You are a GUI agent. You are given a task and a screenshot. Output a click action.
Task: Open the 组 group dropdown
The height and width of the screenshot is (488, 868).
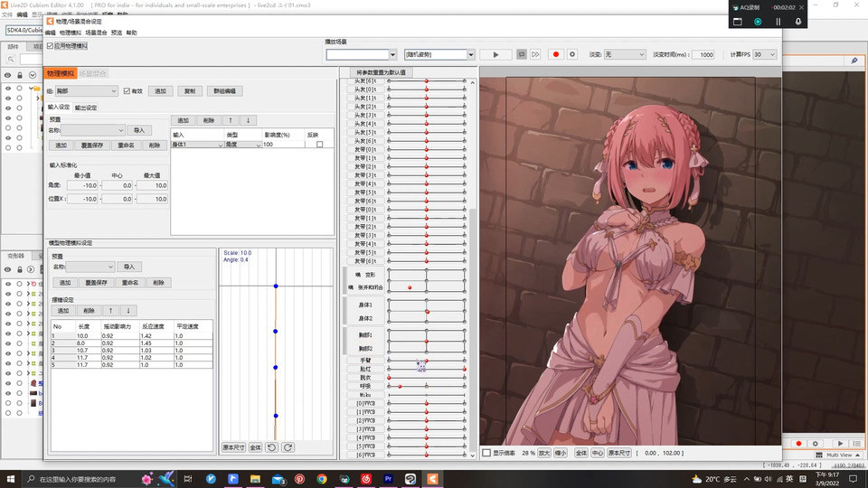tap(89, 91)
